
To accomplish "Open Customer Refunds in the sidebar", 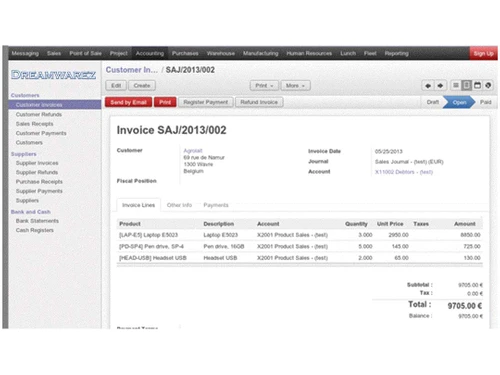I will [39, 114].
